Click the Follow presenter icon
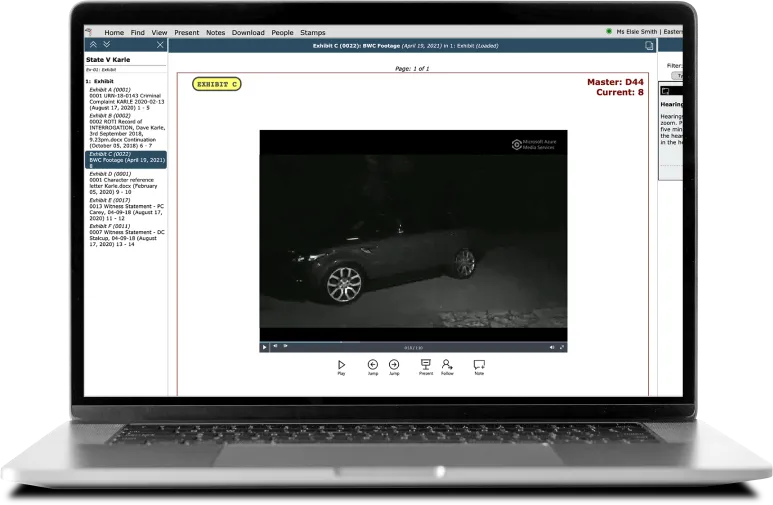 [447, 365]
